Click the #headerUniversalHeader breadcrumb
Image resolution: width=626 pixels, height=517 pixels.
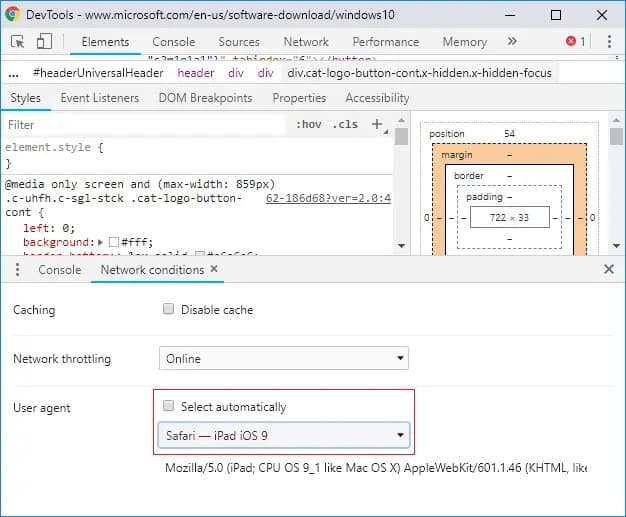point(98,73)
